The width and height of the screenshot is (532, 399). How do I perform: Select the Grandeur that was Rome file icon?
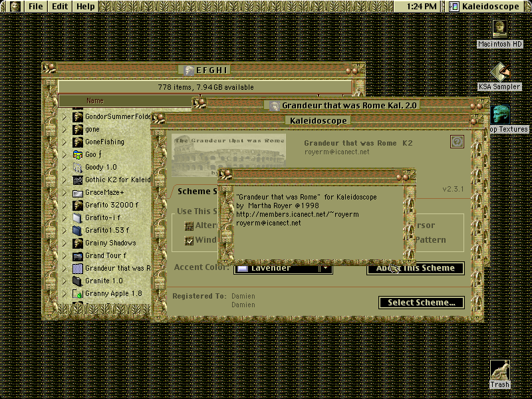[78, 269]
